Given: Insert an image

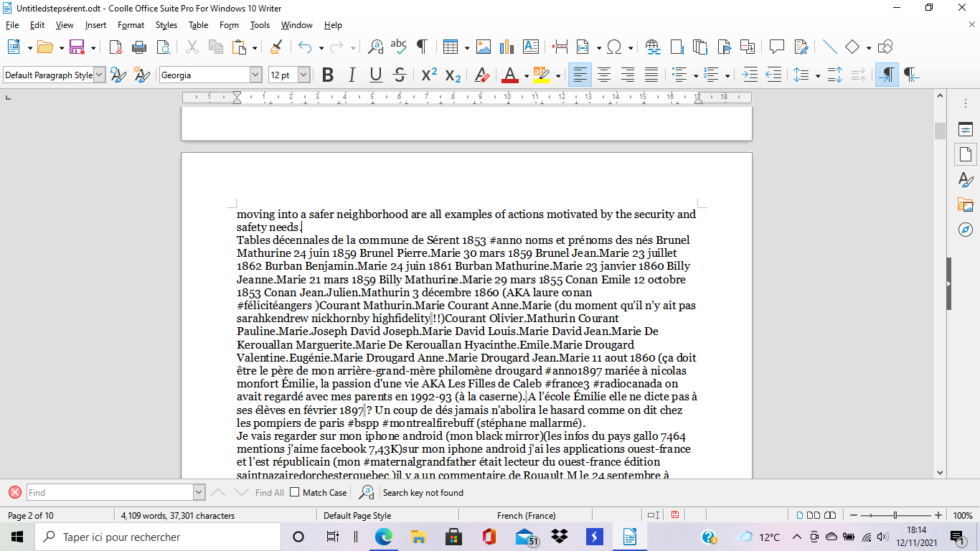Looking at the screenshot, I should [484, 47].
